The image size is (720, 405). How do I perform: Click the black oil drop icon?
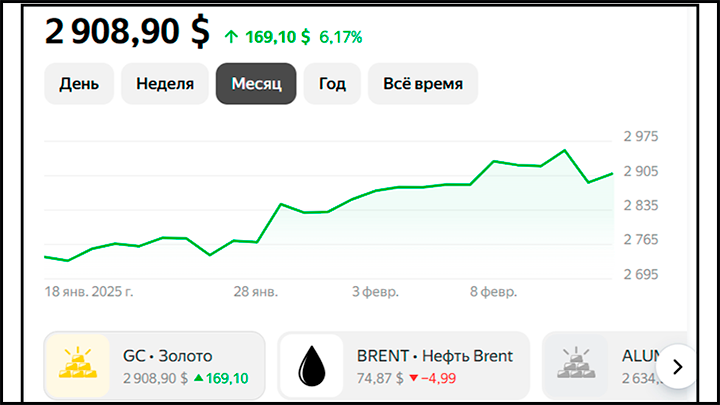(312, 366)
